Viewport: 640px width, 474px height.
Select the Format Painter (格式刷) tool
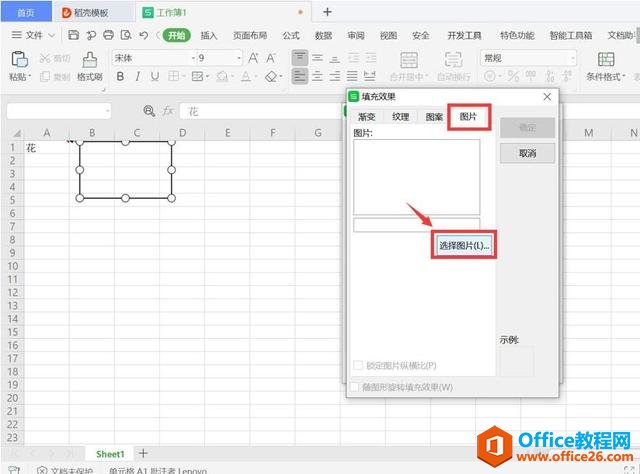click(90, 60)
